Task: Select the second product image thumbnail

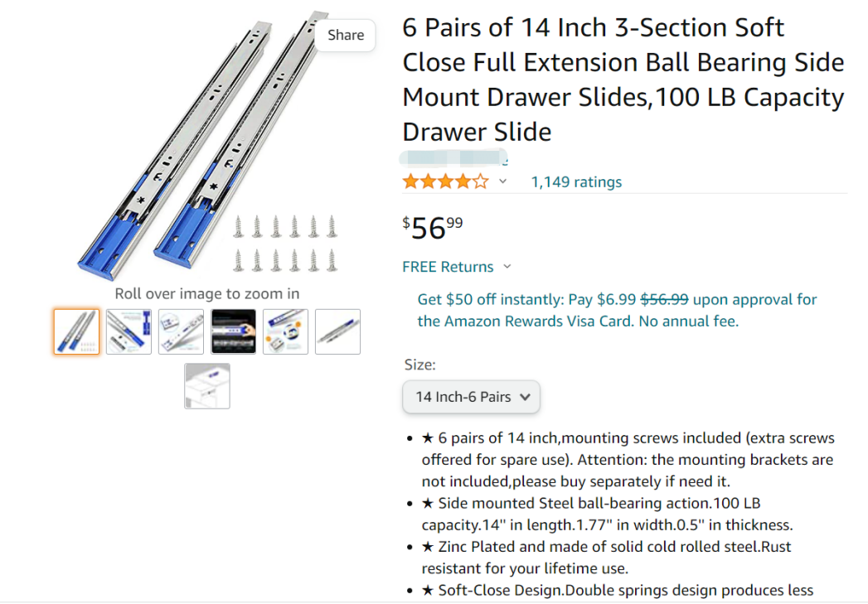Action: pyautogui.click(x=129, y=331)
